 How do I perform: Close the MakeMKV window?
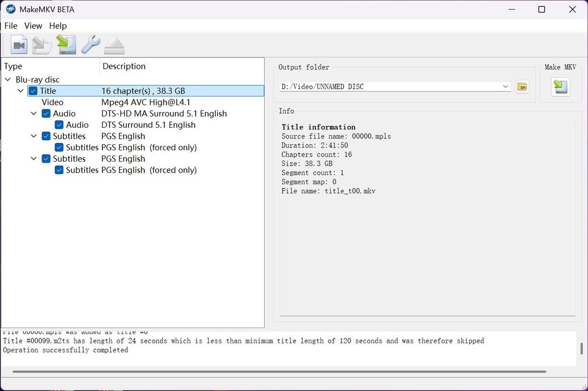(x=572, y=9)
